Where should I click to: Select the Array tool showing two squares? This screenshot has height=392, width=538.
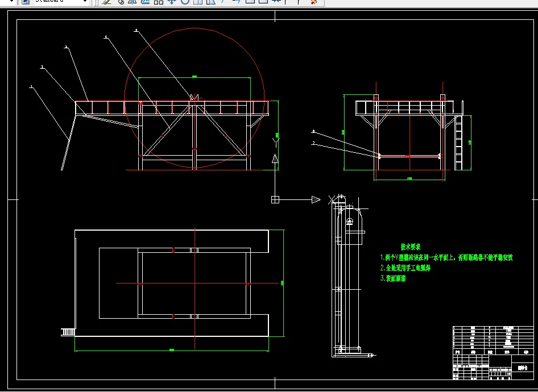[x=159, y=2]
